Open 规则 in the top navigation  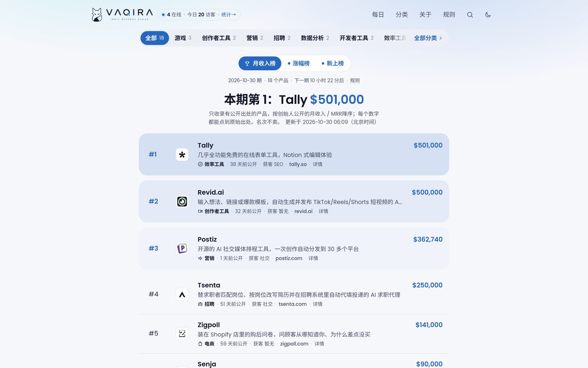pyautogui.click(x=449, y=15)
